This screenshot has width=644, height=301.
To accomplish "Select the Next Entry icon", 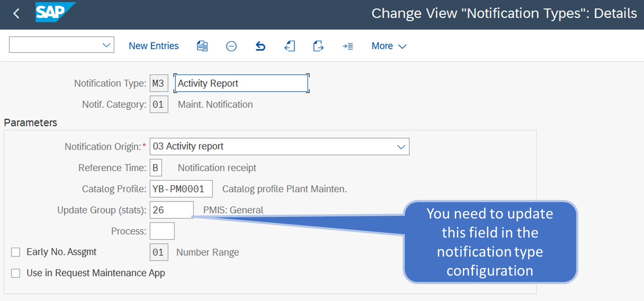I will pyautogui.click(x=348, y=46).
